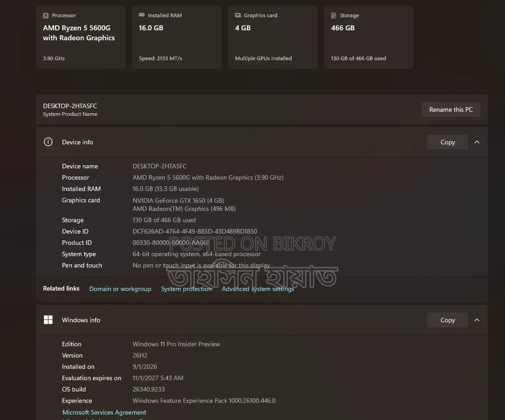
Task: Click 'No pen or touch input' value
Action: tap(201, 265)
